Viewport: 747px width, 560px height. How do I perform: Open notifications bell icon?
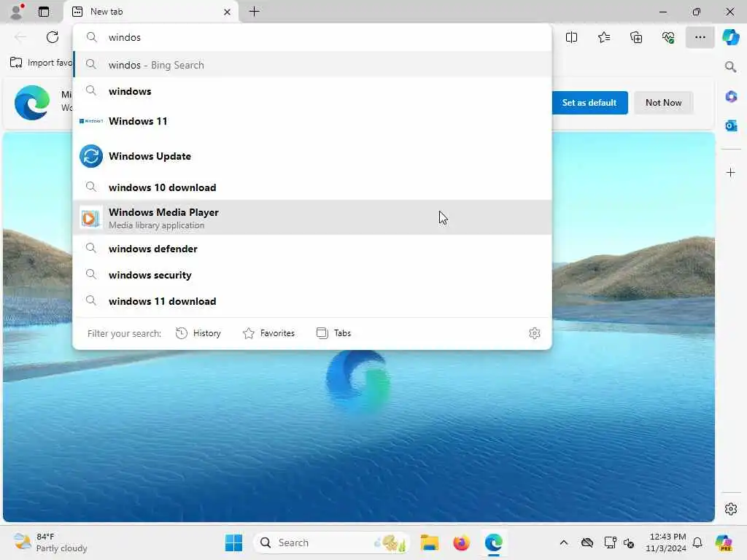[697, 542]
